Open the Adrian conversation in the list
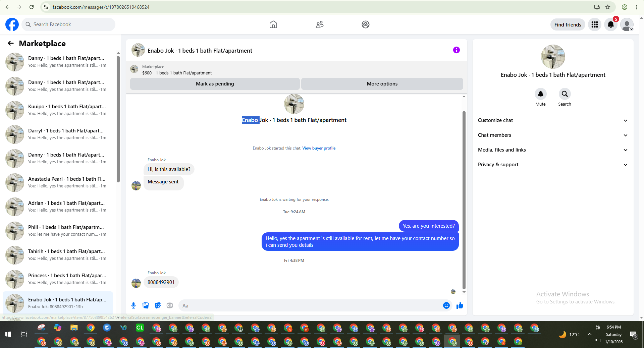 [58, 207]
